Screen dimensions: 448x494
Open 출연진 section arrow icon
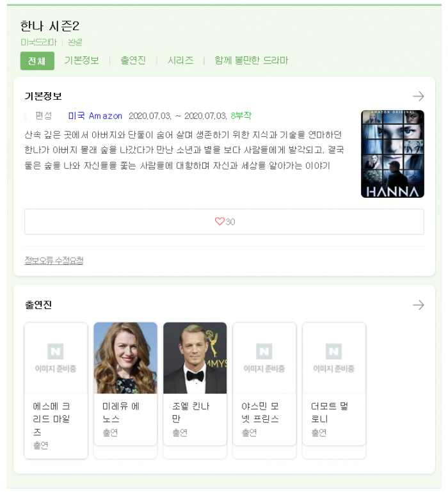[419, 305]
